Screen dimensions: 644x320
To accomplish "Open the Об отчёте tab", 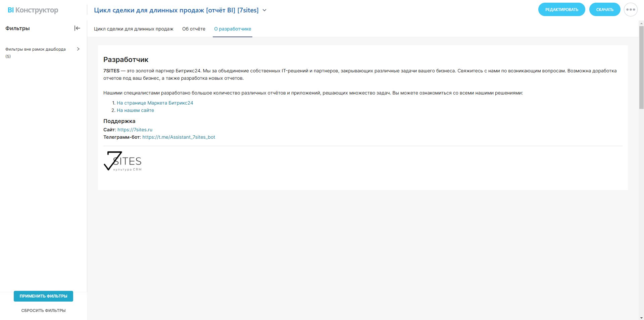I will [194, 29].
